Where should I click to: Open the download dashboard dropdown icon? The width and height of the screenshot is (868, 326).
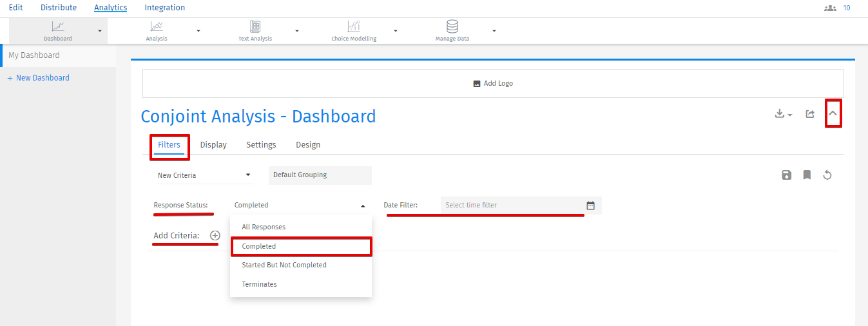783,114
